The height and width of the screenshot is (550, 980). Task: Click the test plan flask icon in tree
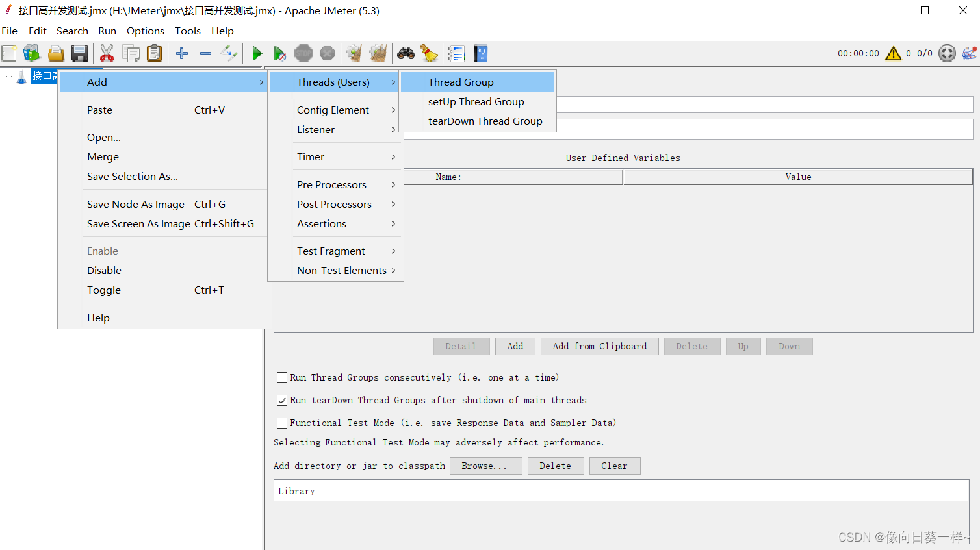pos(21,77)
